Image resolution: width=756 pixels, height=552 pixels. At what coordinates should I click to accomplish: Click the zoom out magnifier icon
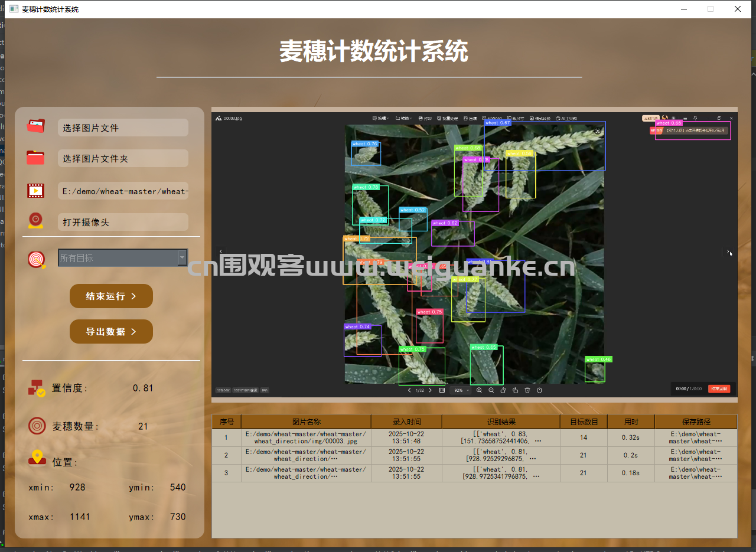(491, 390)
